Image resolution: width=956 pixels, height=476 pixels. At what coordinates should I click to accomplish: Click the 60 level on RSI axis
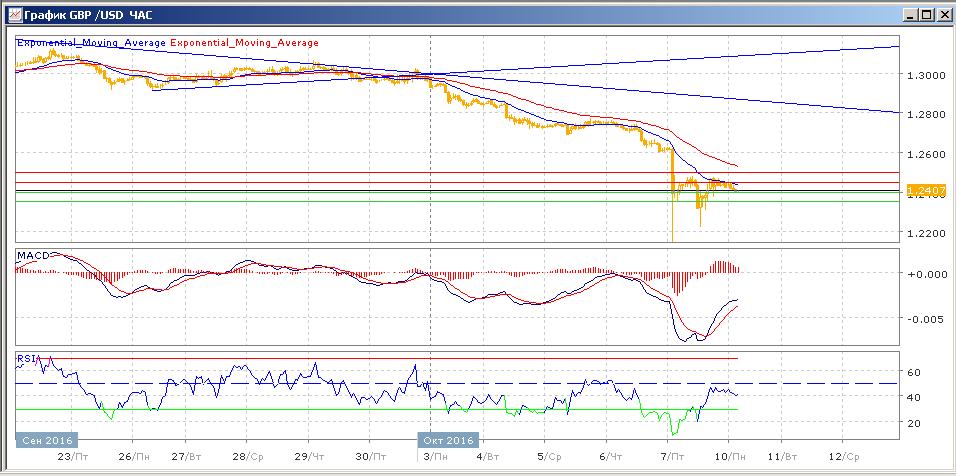913,372
